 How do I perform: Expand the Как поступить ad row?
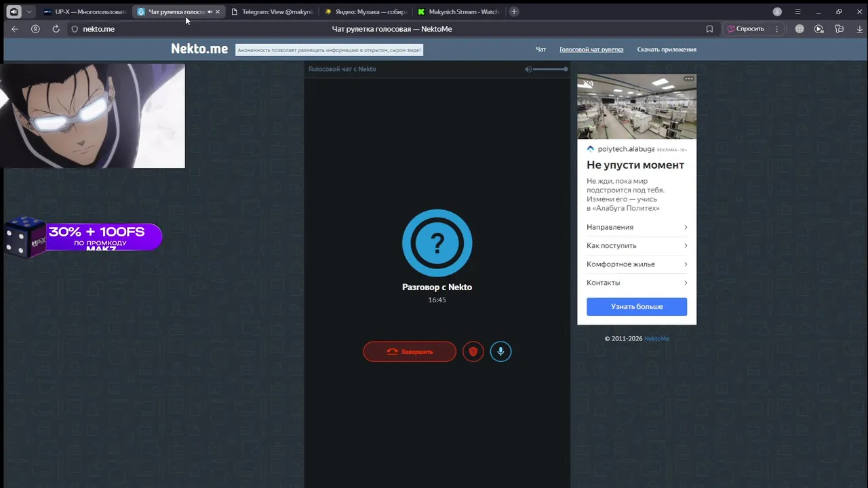pyautogui.click(x=637, y=245)
